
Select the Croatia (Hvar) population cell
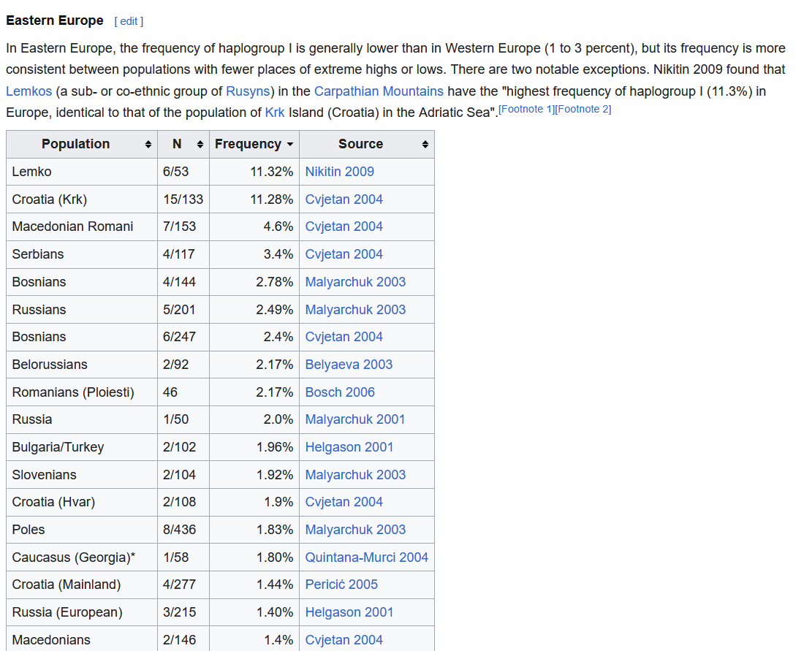[82, 502]
